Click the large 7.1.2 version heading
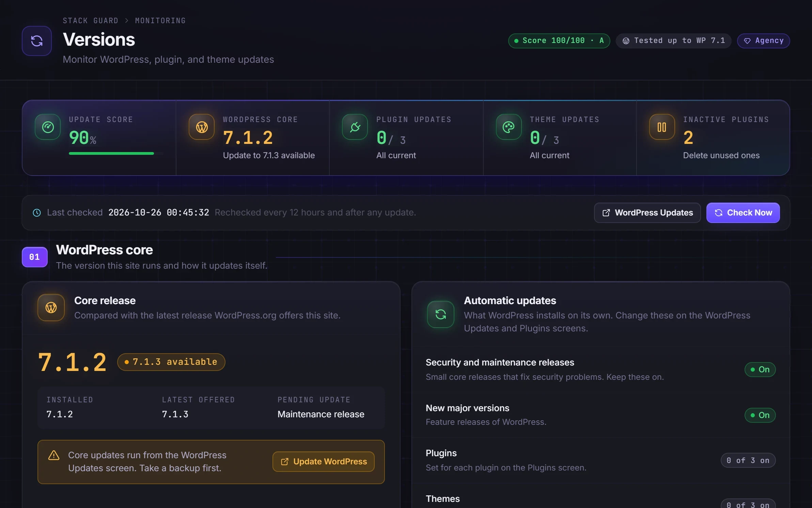812x508 pixels. click(x=72, y=362)
